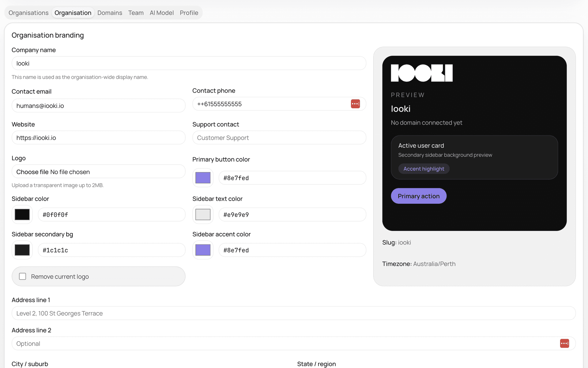Image resolution: width=588 pixels, height=368 pixels.
Task: Open the Sidebar secondary bg color swatch
Action: [22, 250]
